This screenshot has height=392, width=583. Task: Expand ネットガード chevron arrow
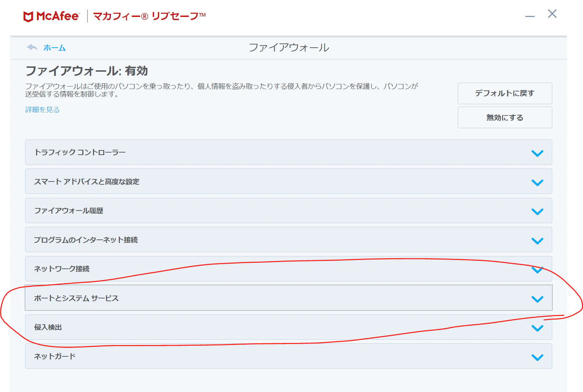(537, 357)
